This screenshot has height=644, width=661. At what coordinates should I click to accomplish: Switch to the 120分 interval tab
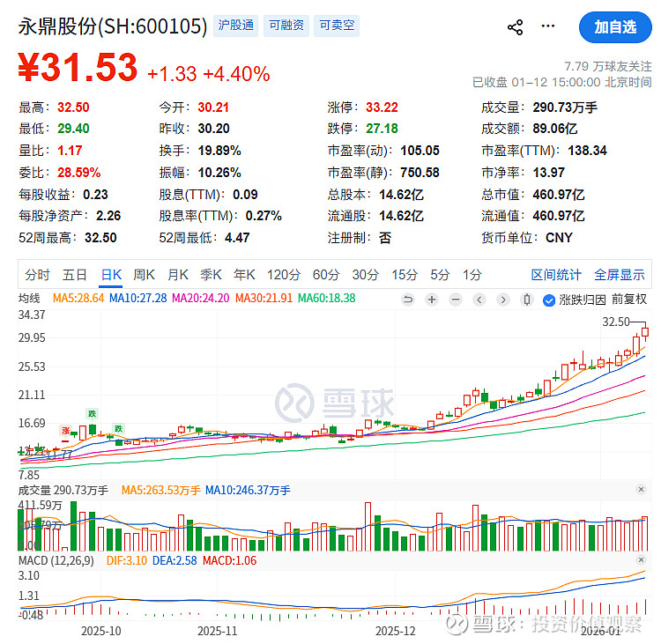[284, 275]
